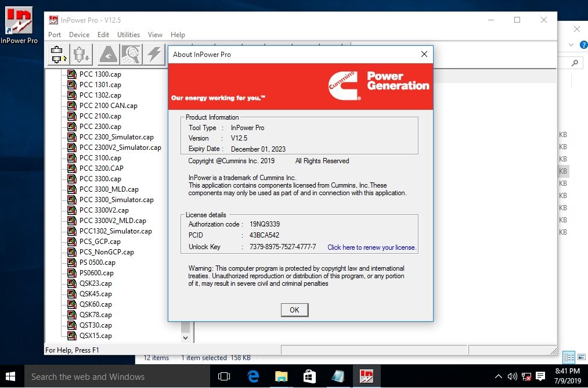Select PCC 3100.cap in the tree
The image size is (588, 388).
click(100, 157)
